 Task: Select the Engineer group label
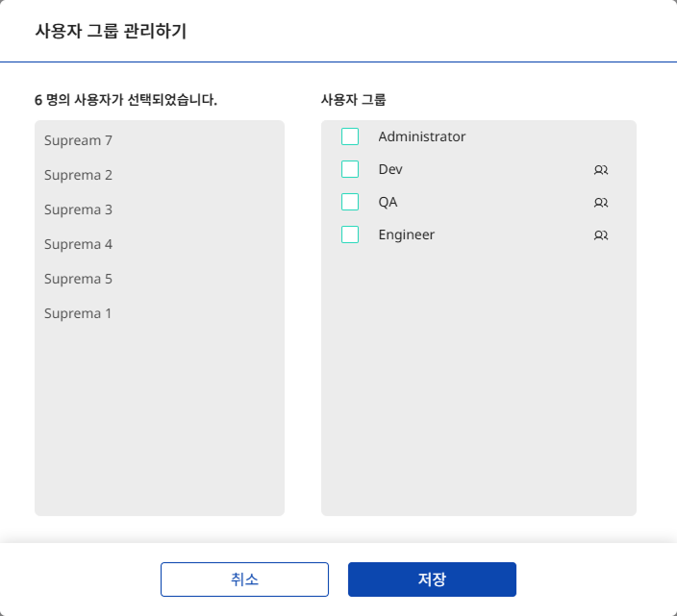(x=406, y=234)
